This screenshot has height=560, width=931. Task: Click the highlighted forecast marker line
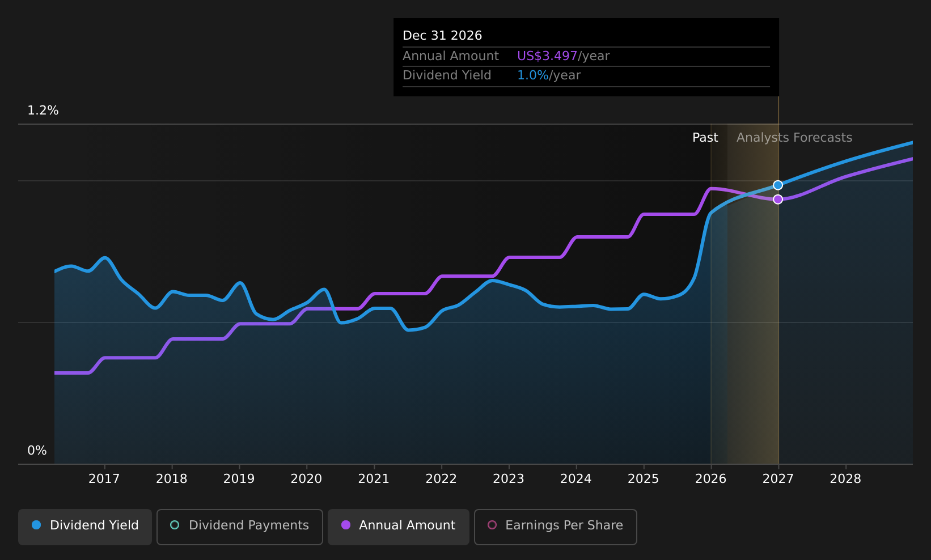[777, 283]
